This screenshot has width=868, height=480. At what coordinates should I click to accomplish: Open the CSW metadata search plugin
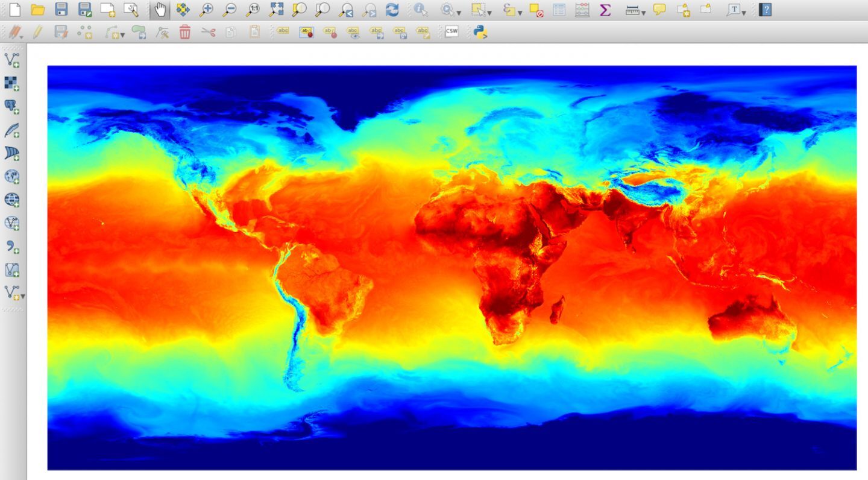coord(451,32)
